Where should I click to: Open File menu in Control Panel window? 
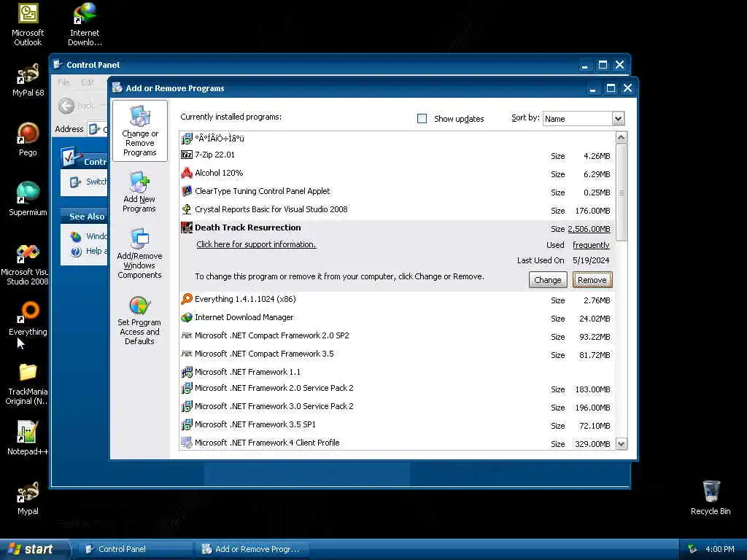(x=63, y=82)
